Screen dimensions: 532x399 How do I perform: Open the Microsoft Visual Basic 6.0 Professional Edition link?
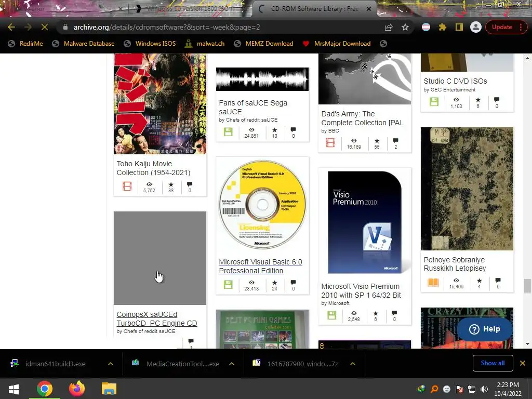click(x=260, y=267)
